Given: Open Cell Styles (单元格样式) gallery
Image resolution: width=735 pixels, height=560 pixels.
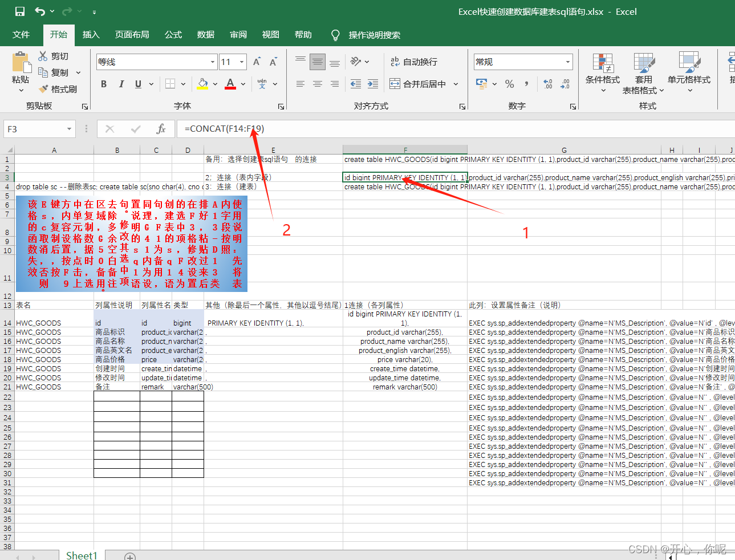Looking at the screenshot, I should tap(689, 74).
